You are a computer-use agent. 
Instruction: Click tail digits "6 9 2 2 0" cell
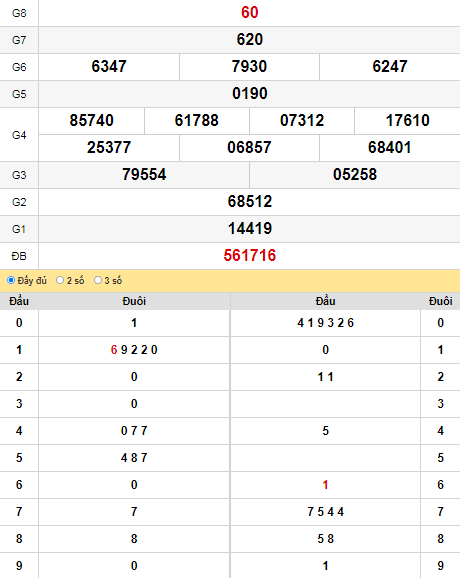[x=134, y=350]
